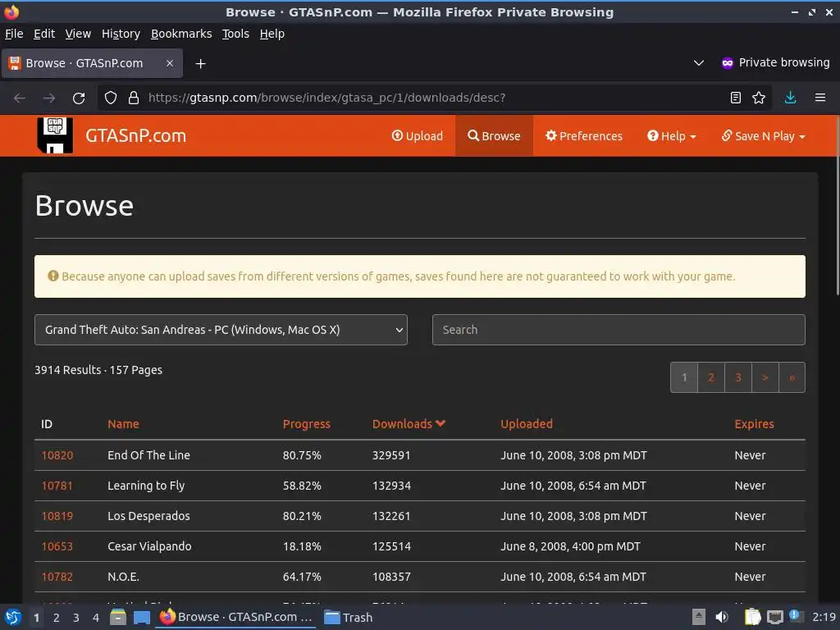Viewport: 840px width, 630px height.
Task: Open the View menu
Action: click(78, 34)
